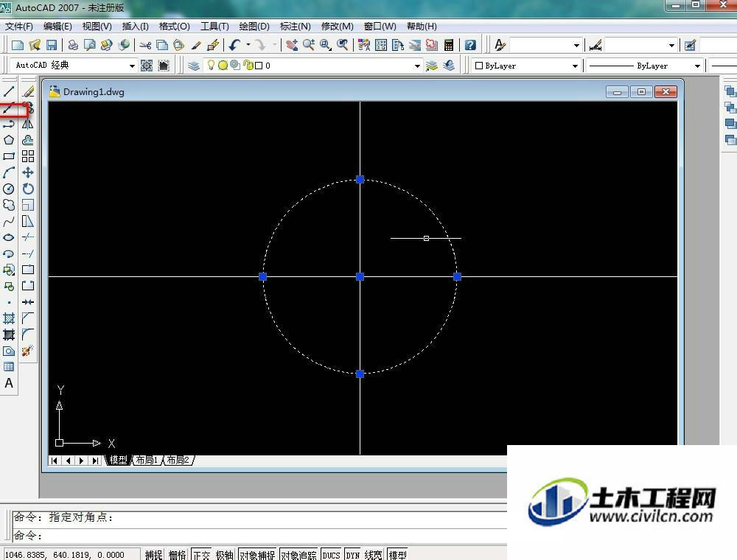Expand the text style dropdown
Viewport: 737px width, 560px height.
[x=577, y=45]
